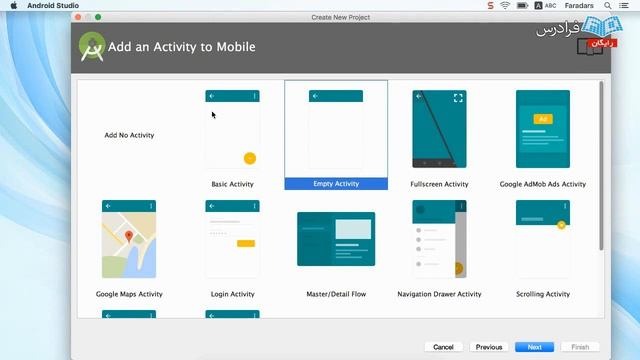Pick the Scrolling Activity template thumbnail

[542, 239]
